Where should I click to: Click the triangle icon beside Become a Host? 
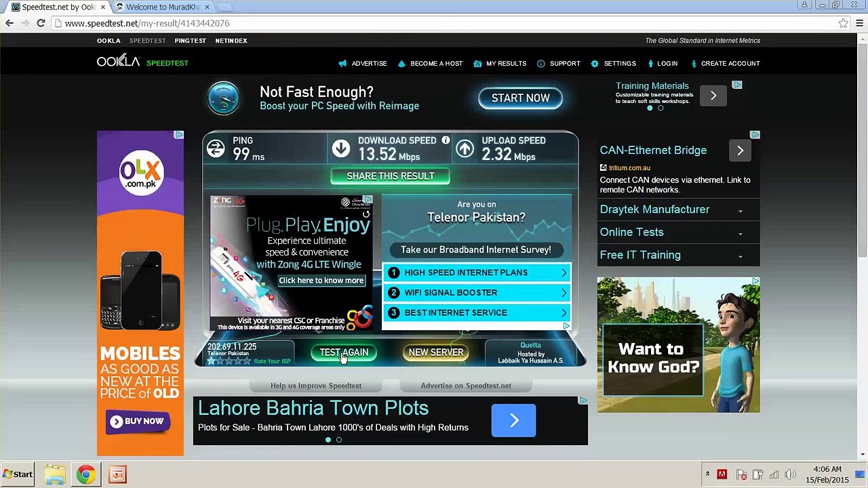(401, 64)
